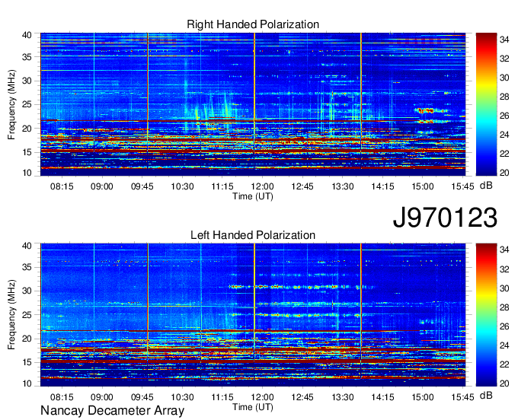Click the 12:00 time tick under Left Handed plot

click(262, 397)
